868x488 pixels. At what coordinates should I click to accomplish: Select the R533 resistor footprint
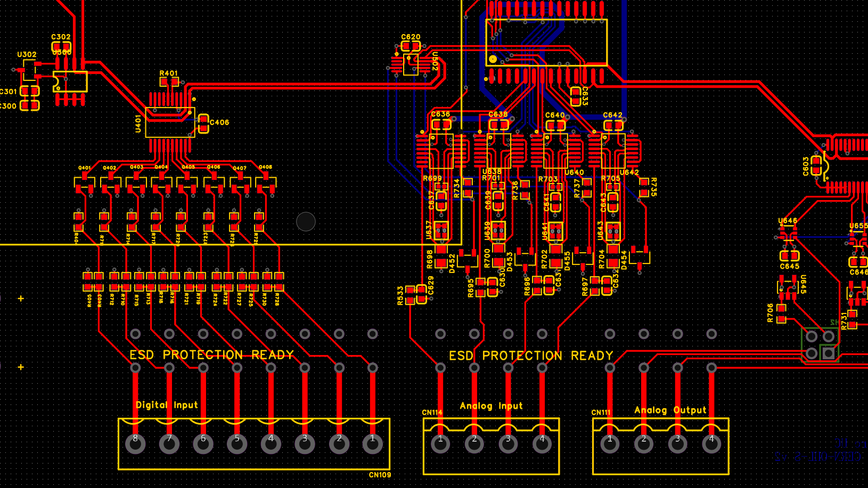pos(410,295)
